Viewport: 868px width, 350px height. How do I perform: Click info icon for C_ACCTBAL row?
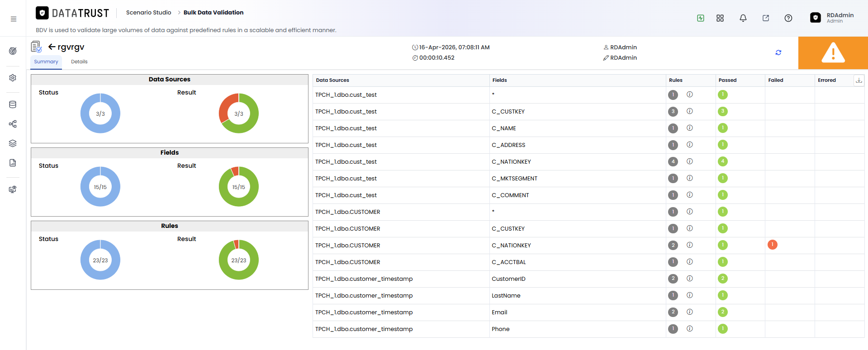click(x=690, y=262)
